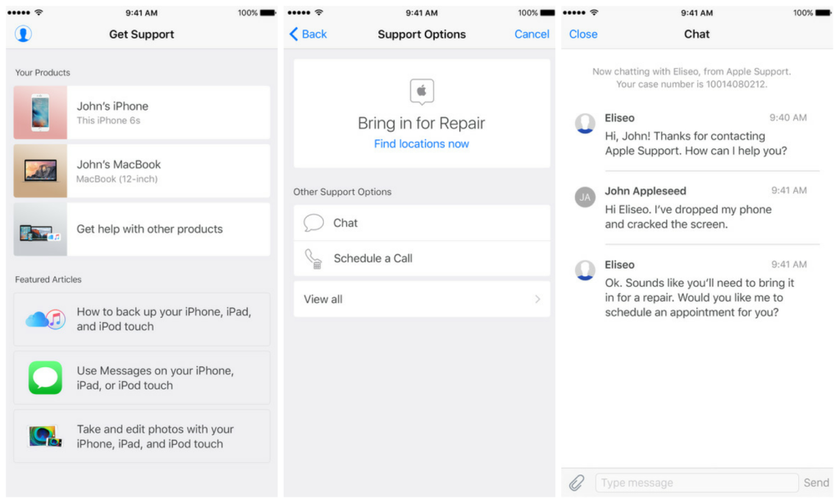
Task: Close the Chat screen
Action: tap(583, 34)
